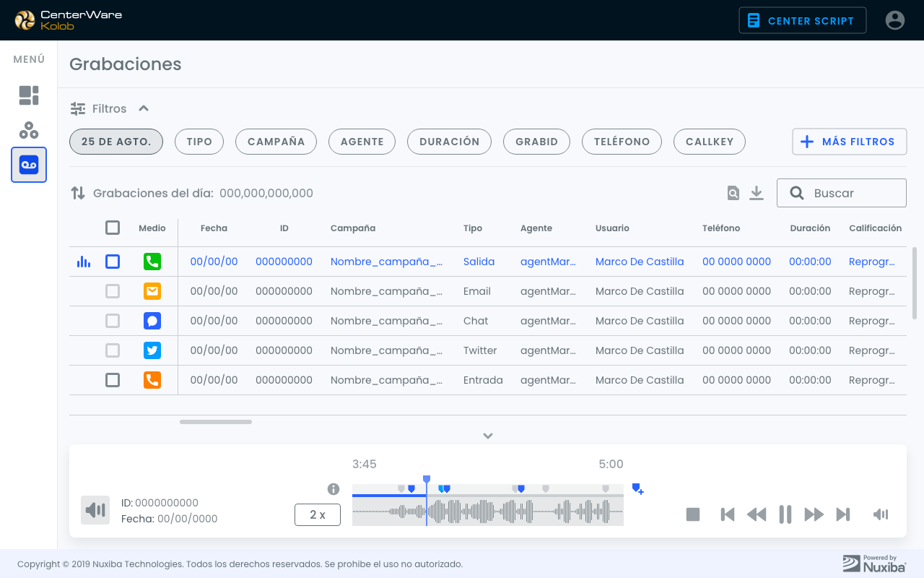Toggle sort order arrows beside Grabaciones del día
This screenshot has height=578, width=924.
coord(78,193)
